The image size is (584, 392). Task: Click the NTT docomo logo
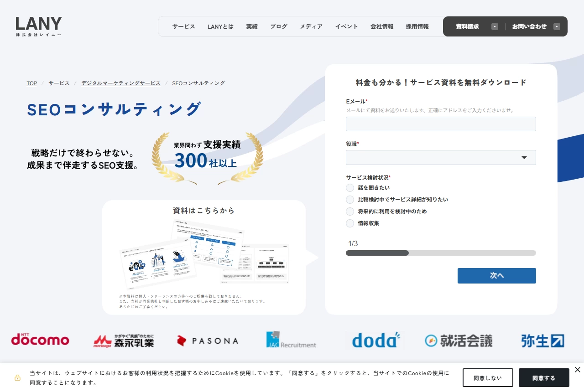[40, 340]
